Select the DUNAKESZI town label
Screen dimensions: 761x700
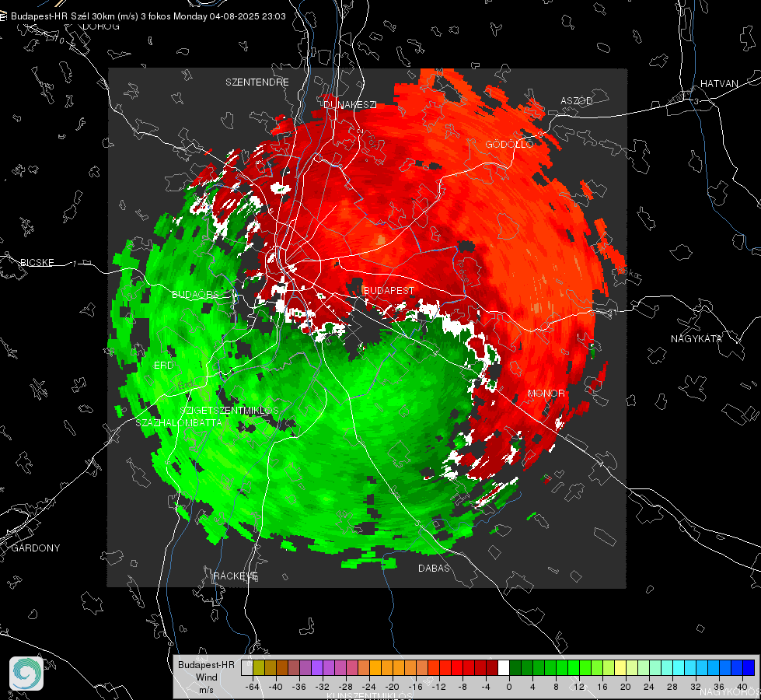pos(350,104)
